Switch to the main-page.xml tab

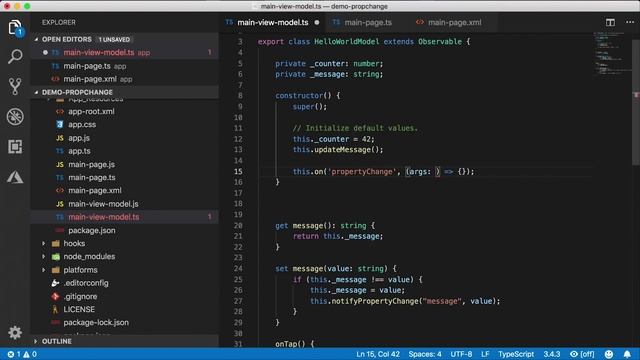click(x=454, y=22)
